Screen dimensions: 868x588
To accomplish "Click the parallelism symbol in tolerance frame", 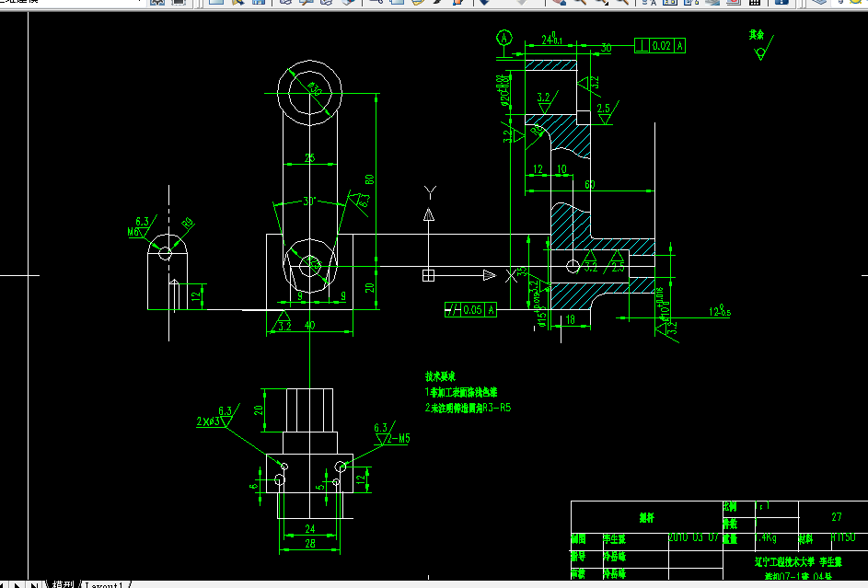I will point(453,310).
